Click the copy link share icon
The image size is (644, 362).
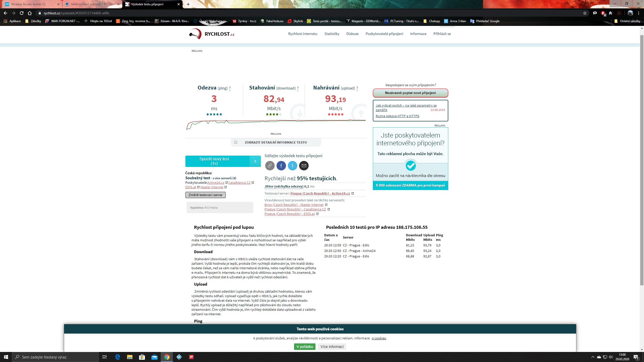tap(270, 165)
